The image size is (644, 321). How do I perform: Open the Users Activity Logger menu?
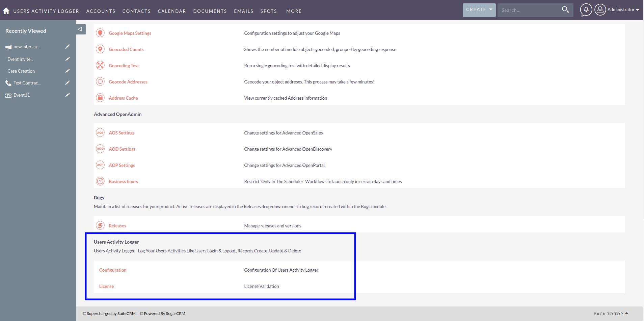pos(46,11)
